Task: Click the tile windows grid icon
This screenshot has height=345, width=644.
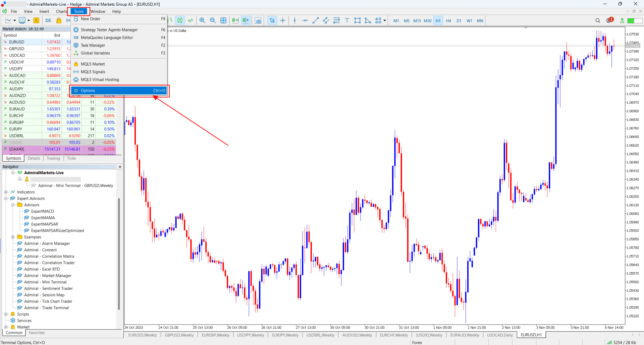Action: tap(223, 20)
